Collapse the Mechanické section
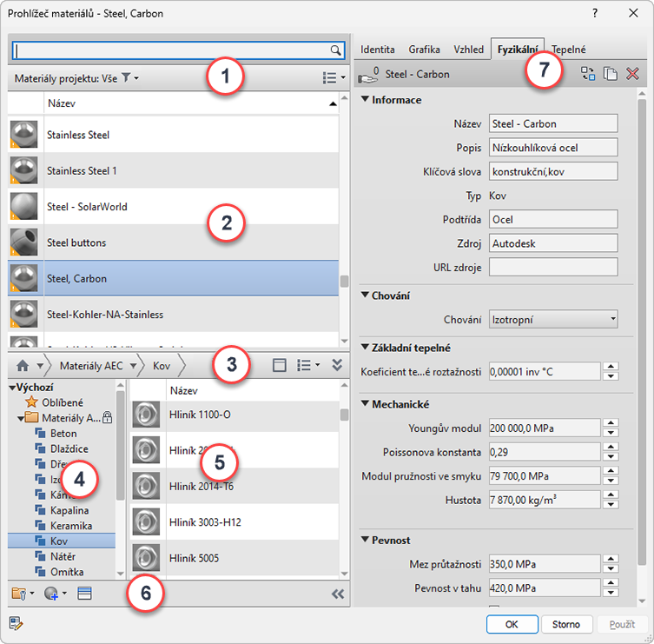654x644 pixels. tap(365, 403)
